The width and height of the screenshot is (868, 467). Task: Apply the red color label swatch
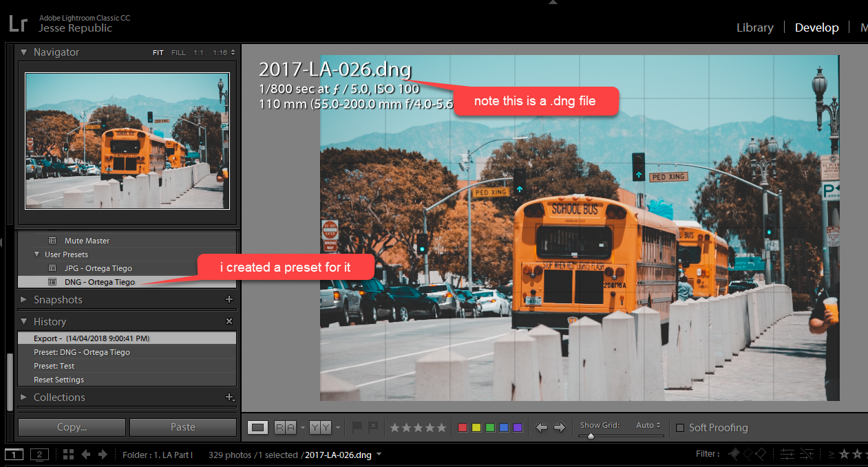pyautogui.click(x=463, y=428)
